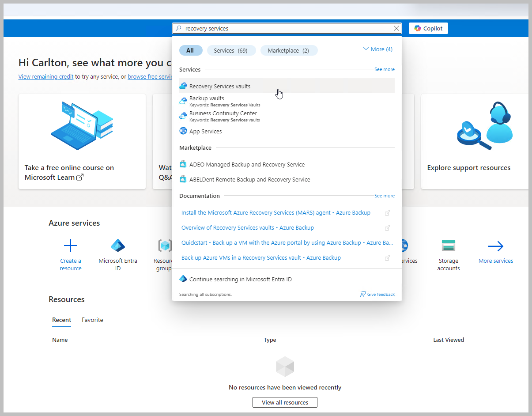This screenshot has height=416, width=532.
Task: Click the Name column header
Action: [60, 340]
